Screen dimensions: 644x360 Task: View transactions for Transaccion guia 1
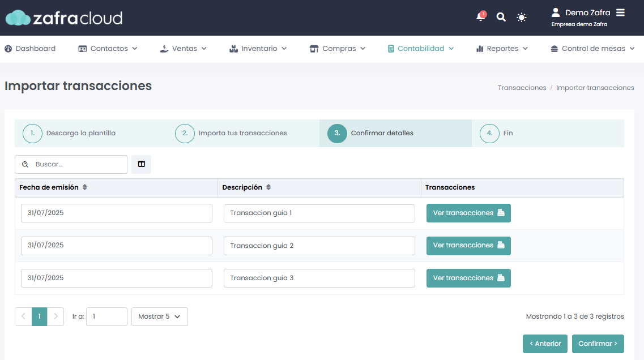[x=468, y=213]
